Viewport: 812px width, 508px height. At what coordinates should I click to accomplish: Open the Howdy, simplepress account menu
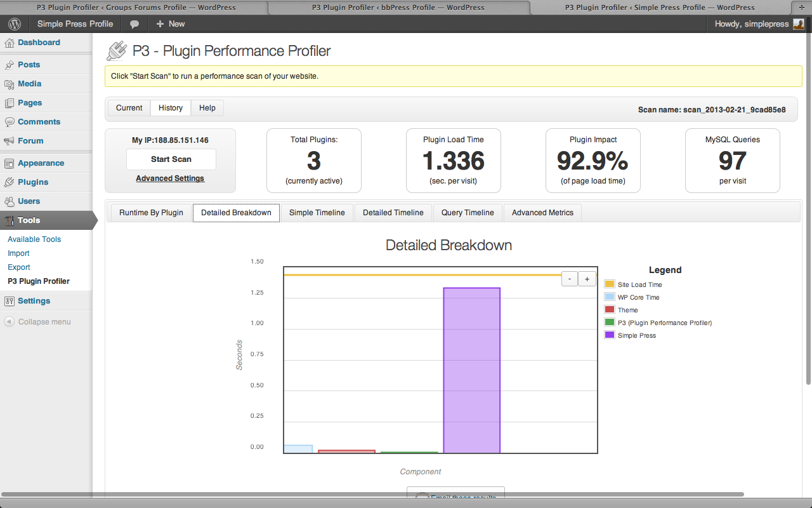pyautogui.click(x=759, y=24)
